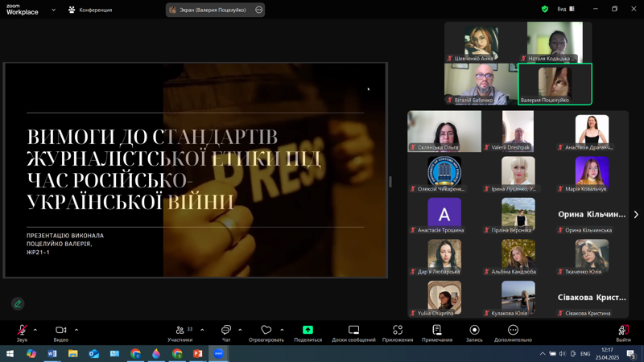Open reactions with Отреагировать heart icon
This screenshot has height=362, width=644.
tap(266, 333)
